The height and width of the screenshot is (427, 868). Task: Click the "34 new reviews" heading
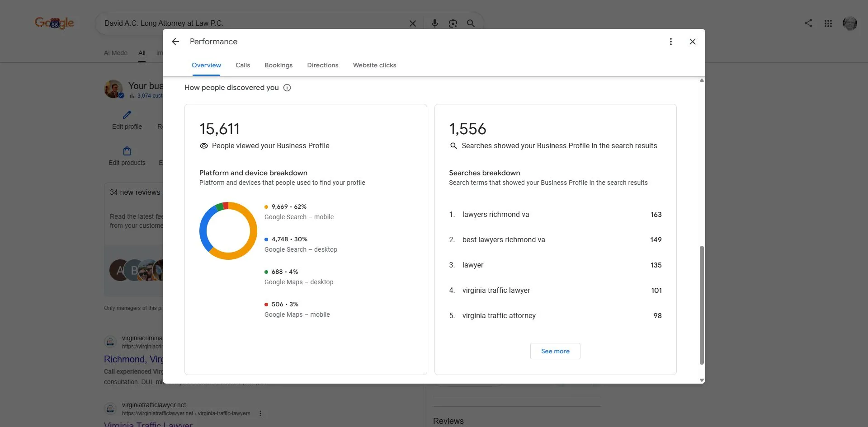pyautogui.click(x=135, y=192)
